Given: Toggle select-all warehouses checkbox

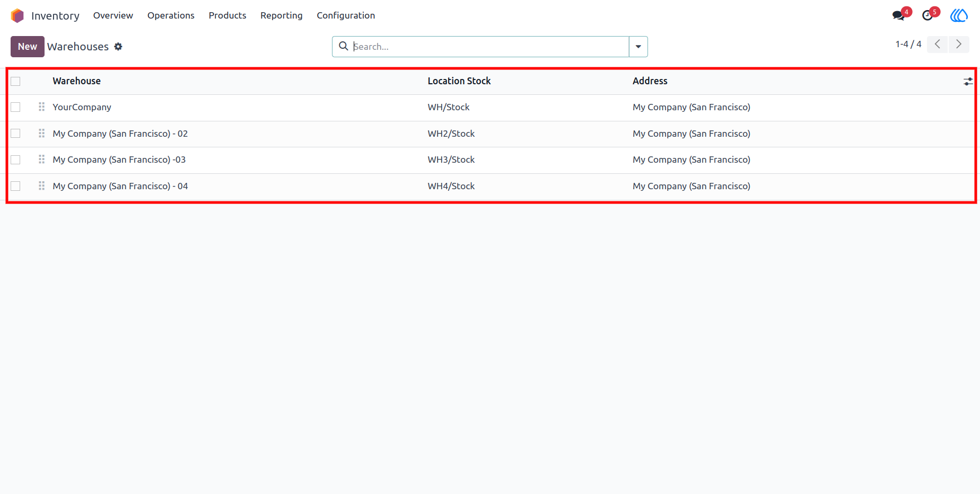Looking at the screenshot, I should point(15,81).
